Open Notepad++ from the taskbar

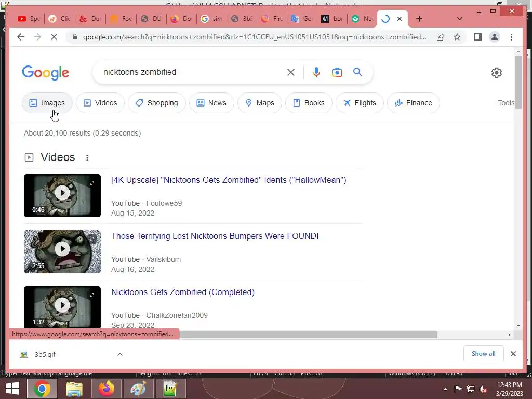(x=170, y=389)
